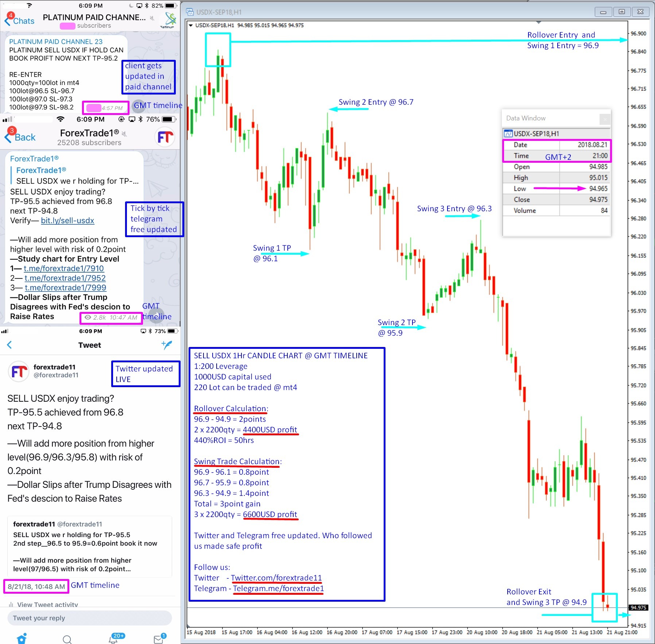Tap the 2.8k views eye icon
This screenshot has height=644, width=655.
[x=88, y=317]
